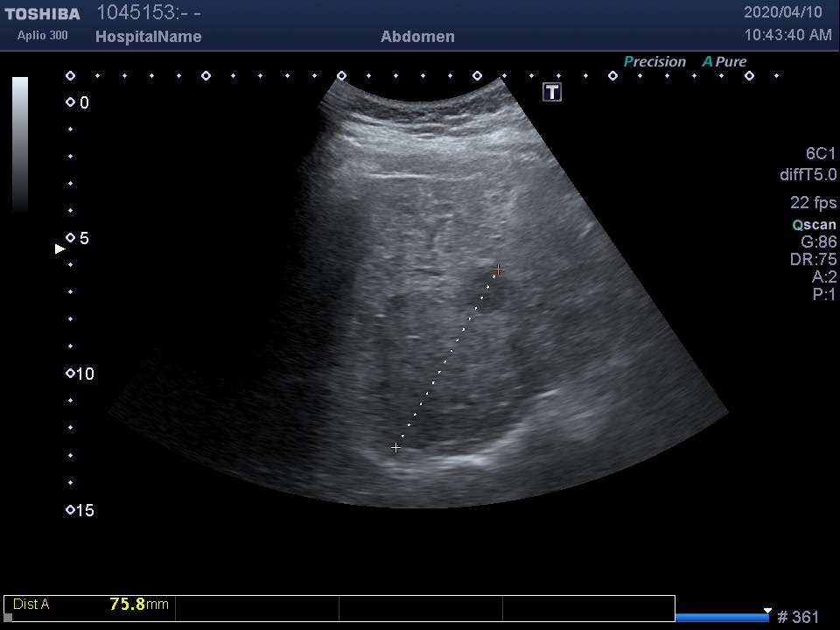Click the TOSHIBA logo
The width and height of the screenshot is (840, 630).
tap(42, 14)
